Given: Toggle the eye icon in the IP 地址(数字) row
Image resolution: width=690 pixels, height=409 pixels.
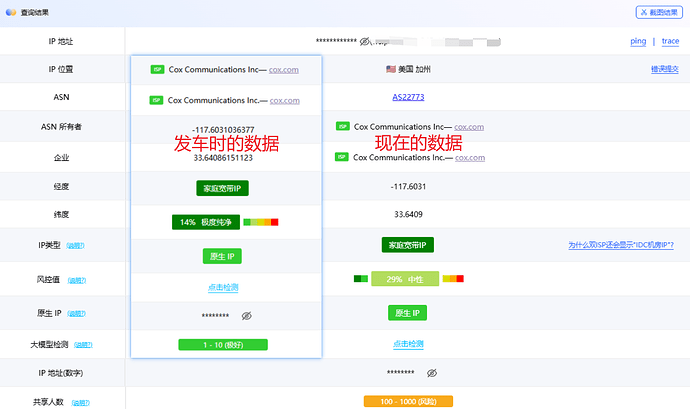Looking at the screenshot, I should click(432, 373).
